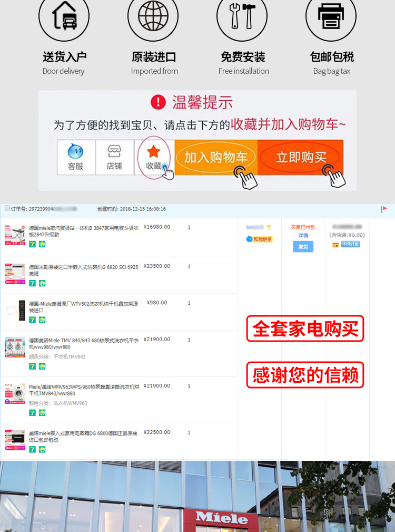Click the 含快递 ¥0.00 shipping text

tap(347, 235)
